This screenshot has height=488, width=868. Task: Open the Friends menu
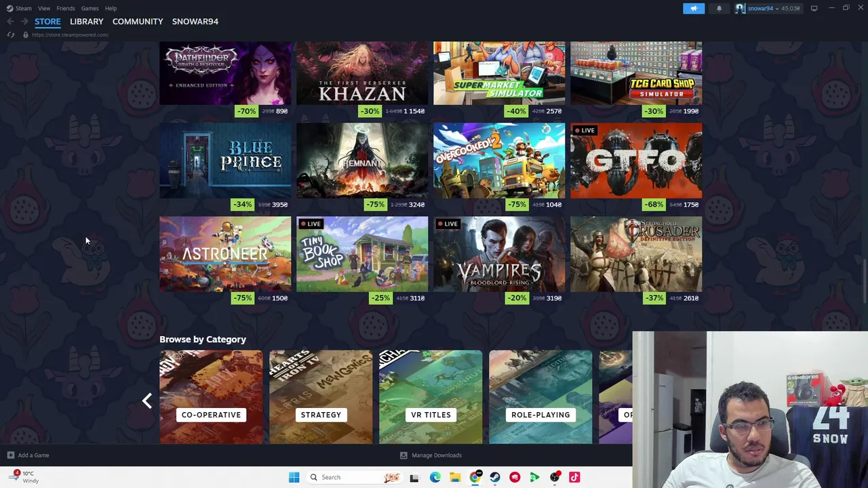66,8
